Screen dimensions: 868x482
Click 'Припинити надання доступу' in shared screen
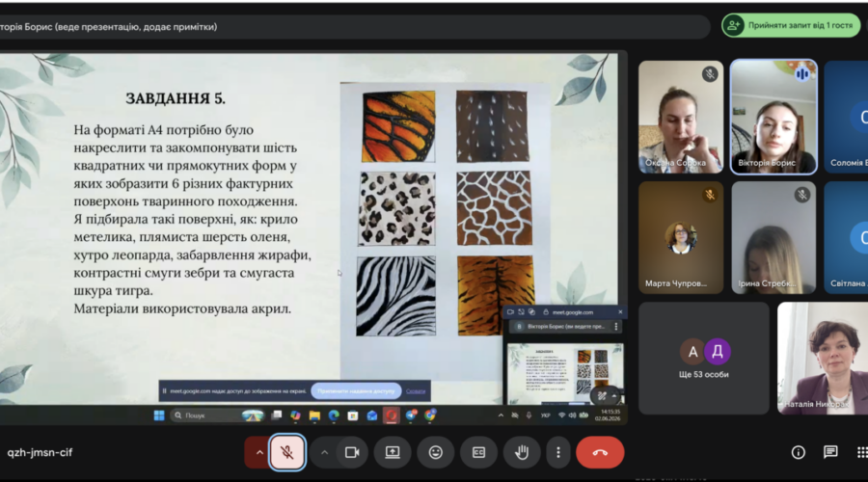[356, 390]
